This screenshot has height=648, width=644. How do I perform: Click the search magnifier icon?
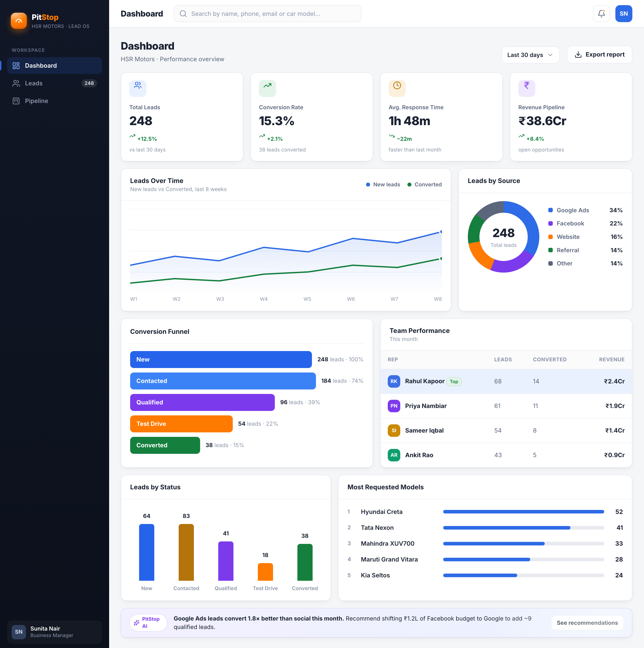(183, 14)
